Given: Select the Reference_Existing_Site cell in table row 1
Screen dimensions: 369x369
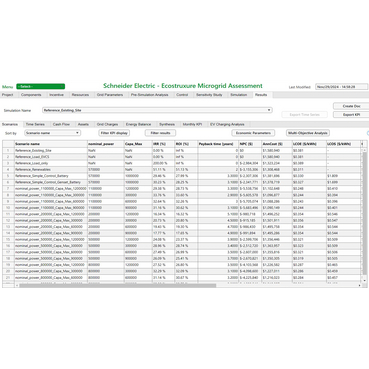Looking at the screenshot, I should click(x=51, y=150).
